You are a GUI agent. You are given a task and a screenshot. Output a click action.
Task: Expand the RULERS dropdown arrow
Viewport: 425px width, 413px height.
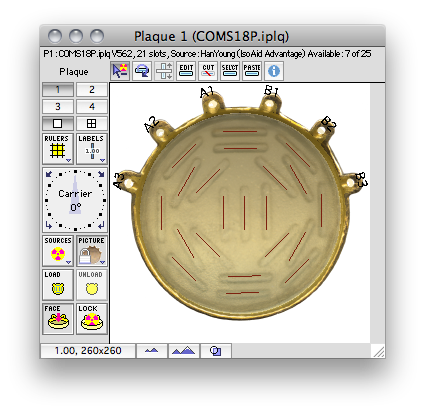click(x=69, y=160)
